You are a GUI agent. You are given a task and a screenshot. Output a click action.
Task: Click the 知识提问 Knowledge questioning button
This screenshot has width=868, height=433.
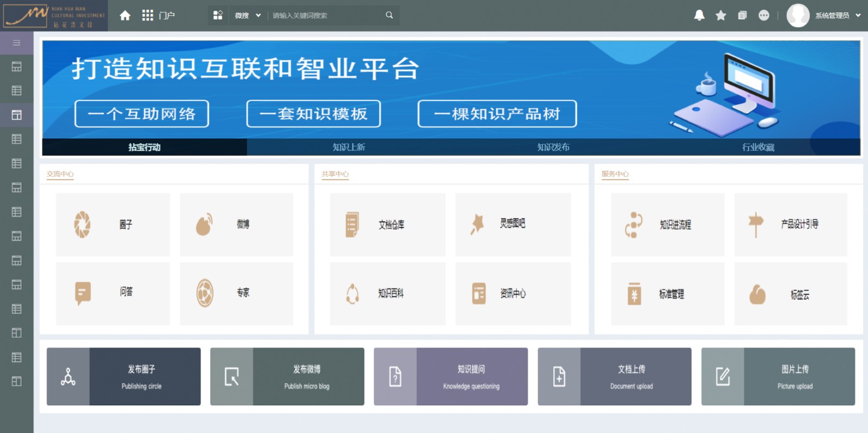click(x=451, y=377)
